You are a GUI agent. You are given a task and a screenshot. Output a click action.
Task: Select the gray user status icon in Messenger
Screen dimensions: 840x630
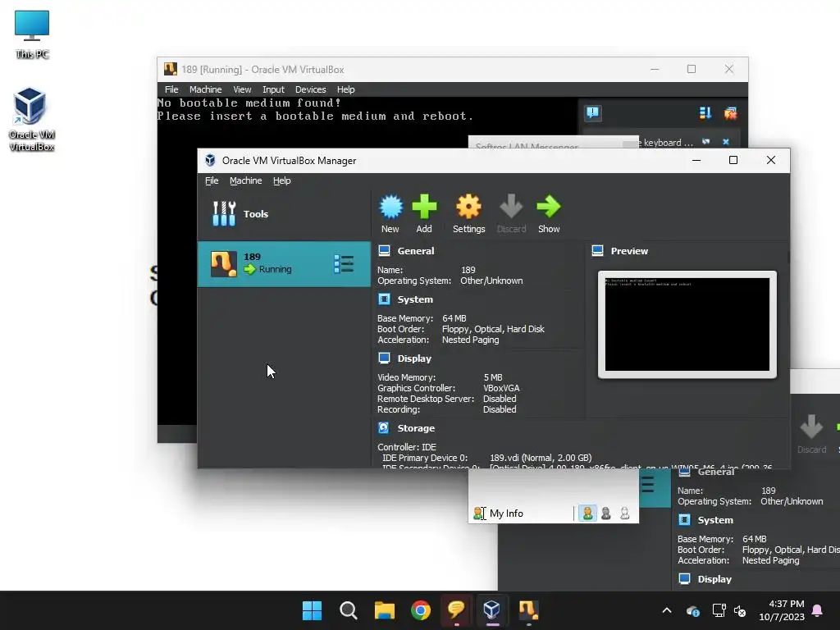point(606,514)
